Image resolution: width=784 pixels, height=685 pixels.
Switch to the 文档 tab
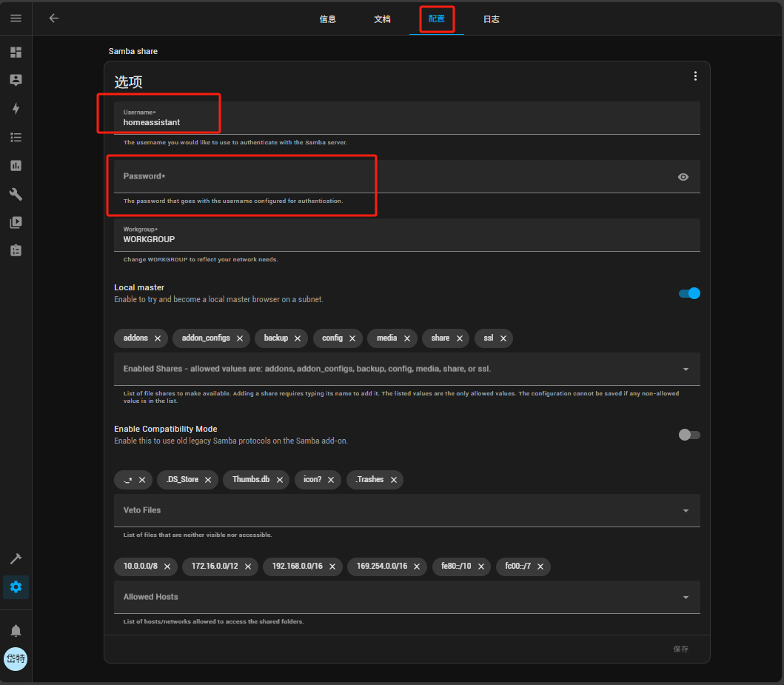[382, 19]
